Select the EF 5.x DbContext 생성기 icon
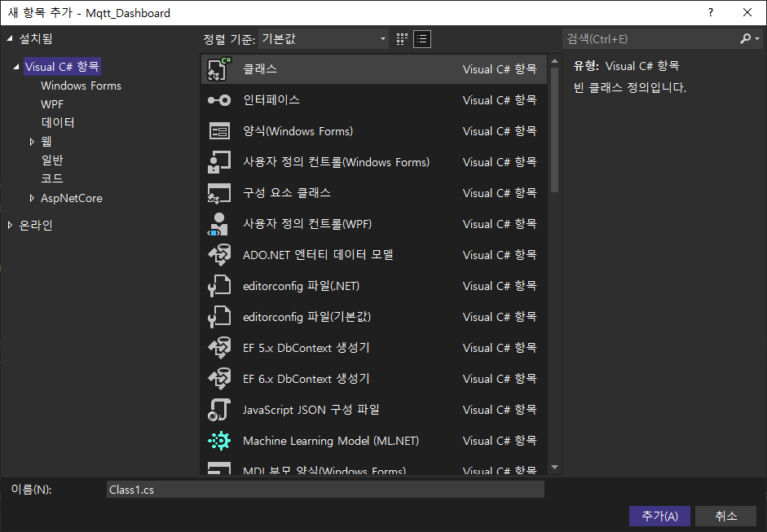Viewport: 767px width, 532px height. coord(219,348)
